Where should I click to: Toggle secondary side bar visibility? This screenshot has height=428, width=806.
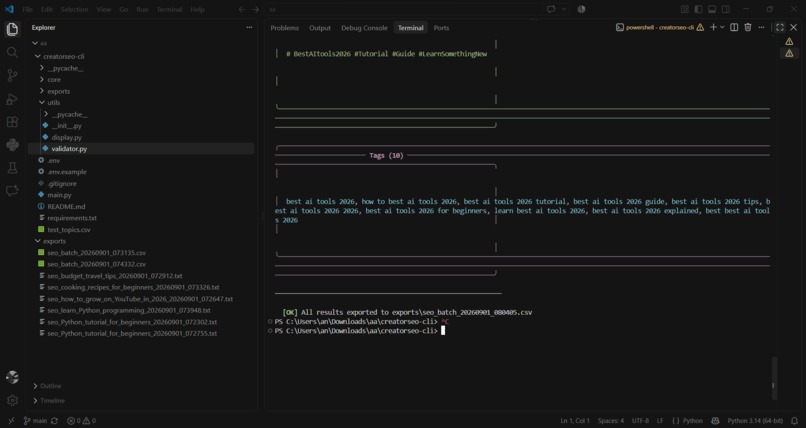(x=725, y=9)
